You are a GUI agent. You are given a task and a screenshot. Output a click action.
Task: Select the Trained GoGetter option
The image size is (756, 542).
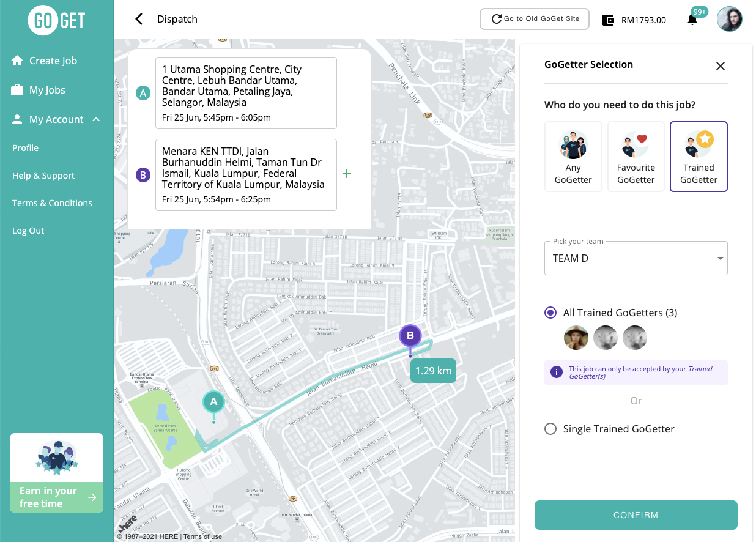pos(699,157)
